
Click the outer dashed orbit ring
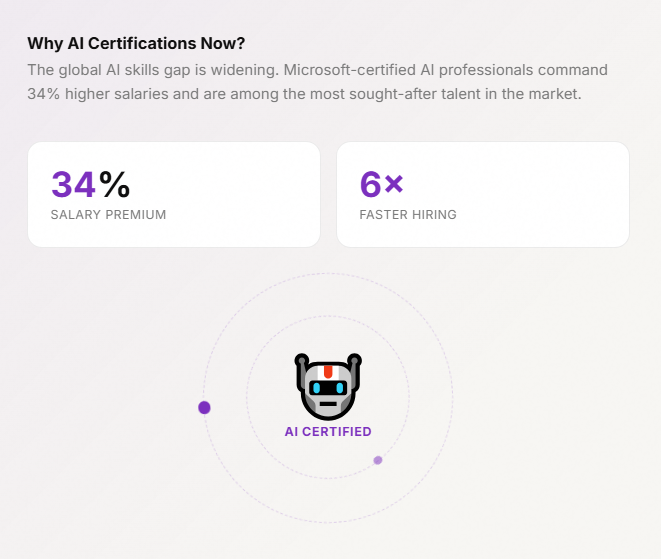[x=328, y=274]
